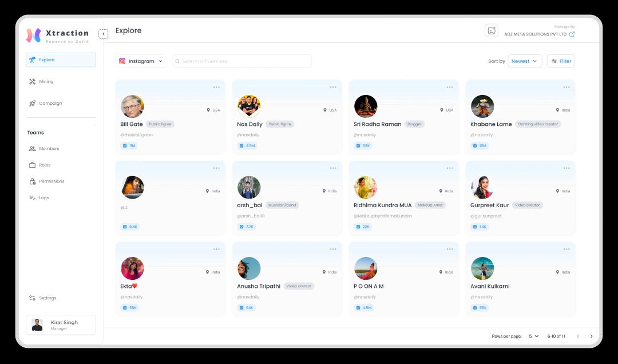The width and height of the screenshot is (618, 364).
Task: Change rows per page dropdown showing 5
Action: [x=534, y=337]
